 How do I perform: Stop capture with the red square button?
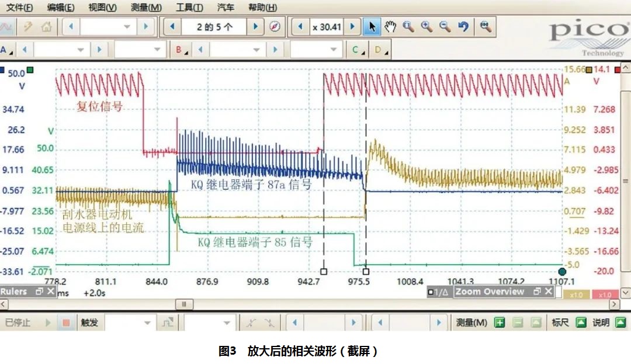coord(66,323)
